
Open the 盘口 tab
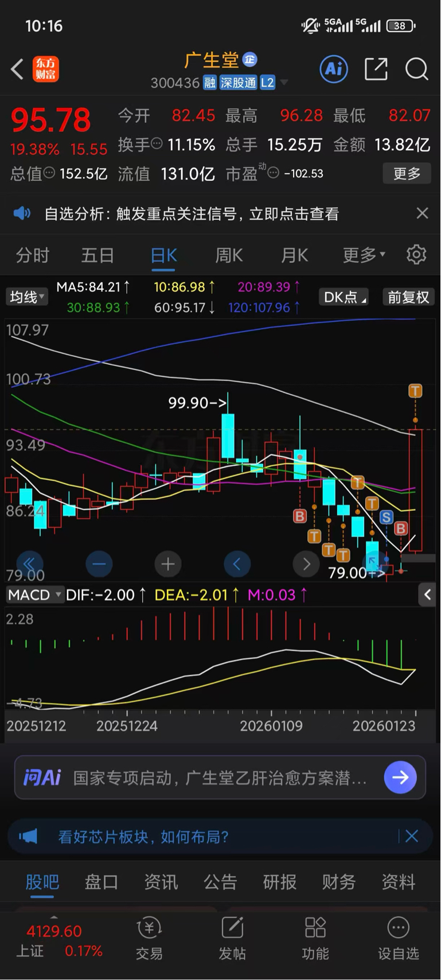(102, 882)
